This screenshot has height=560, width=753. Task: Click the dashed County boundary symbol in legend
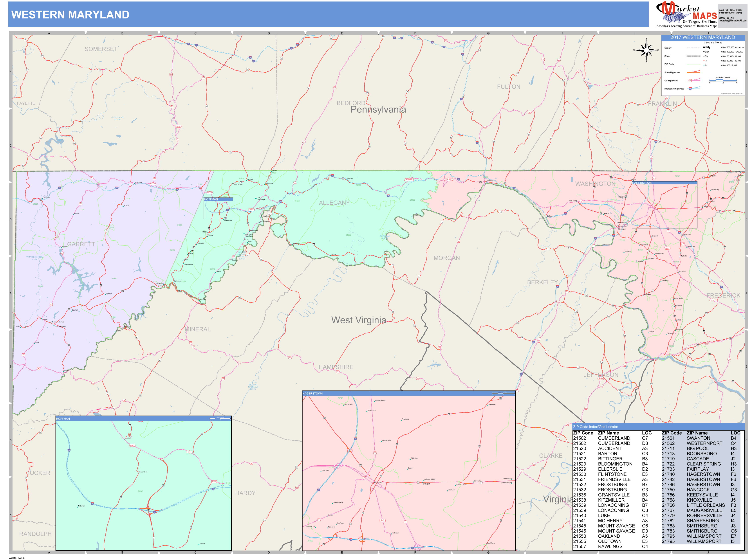pos(694,48)
